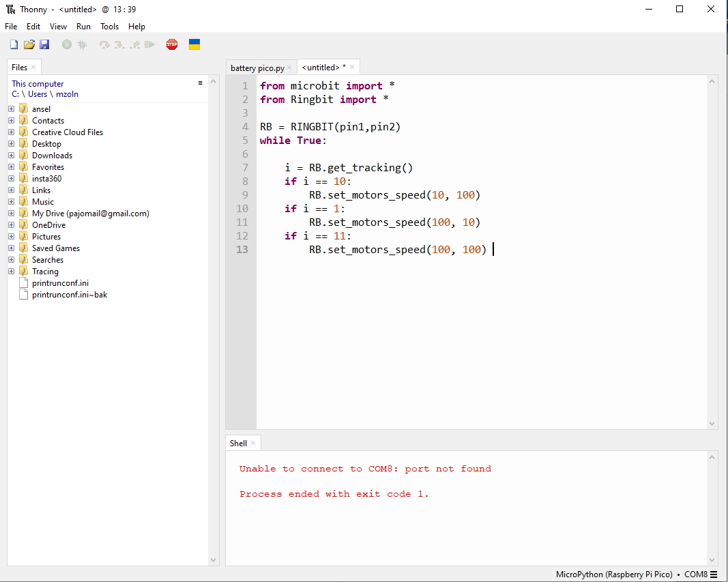
Task: Close the battery pico.py tab
Action: 289,68
